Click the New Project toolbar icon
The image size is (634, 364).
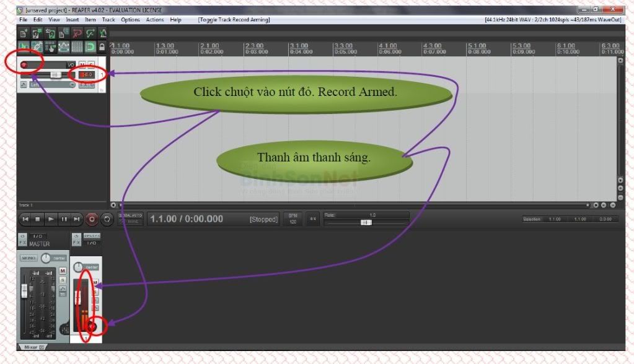pos(24,33)
